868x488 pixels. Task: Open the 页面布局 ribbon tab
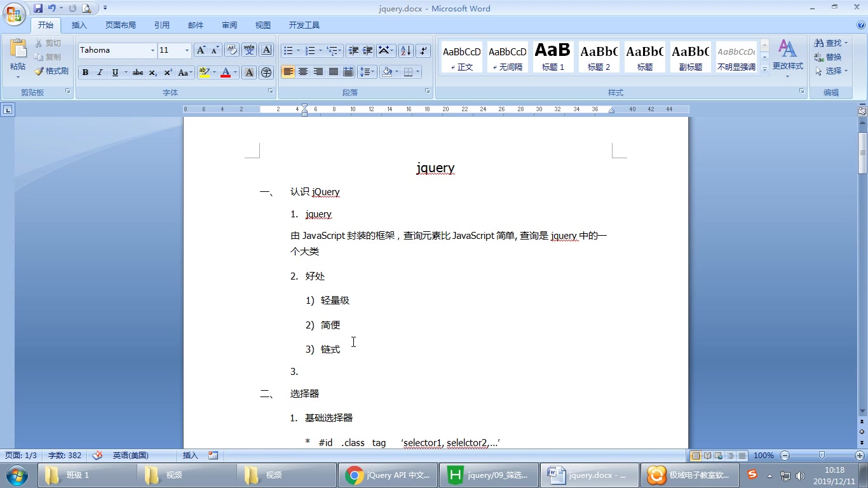tap(120, 25)
